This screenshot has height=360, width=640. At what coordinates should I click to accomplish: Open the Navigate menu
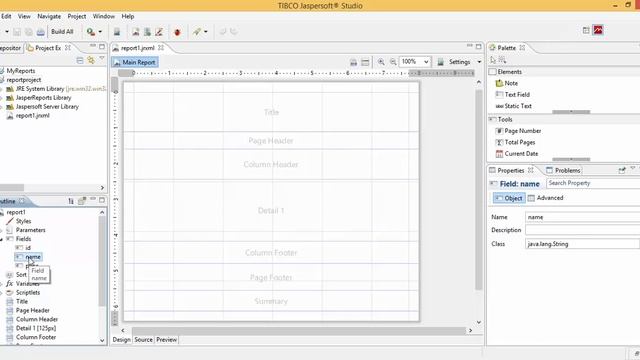click(x=49, y=16)
